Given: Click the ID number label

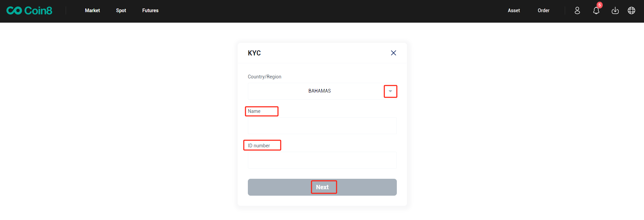Looking at the screenshot, I should coord(259,146).
